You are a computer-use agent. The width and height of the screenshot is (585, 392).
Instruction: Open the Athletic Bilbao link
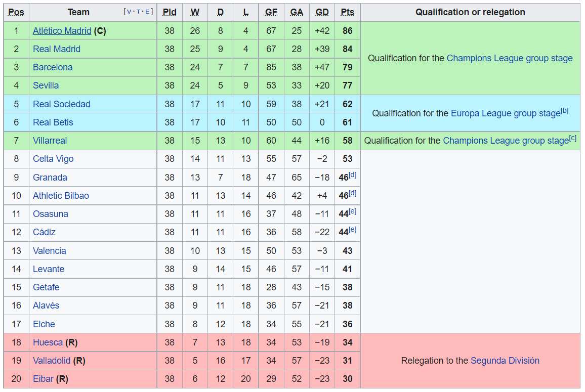pyautogui.click(x=61, y=196)
